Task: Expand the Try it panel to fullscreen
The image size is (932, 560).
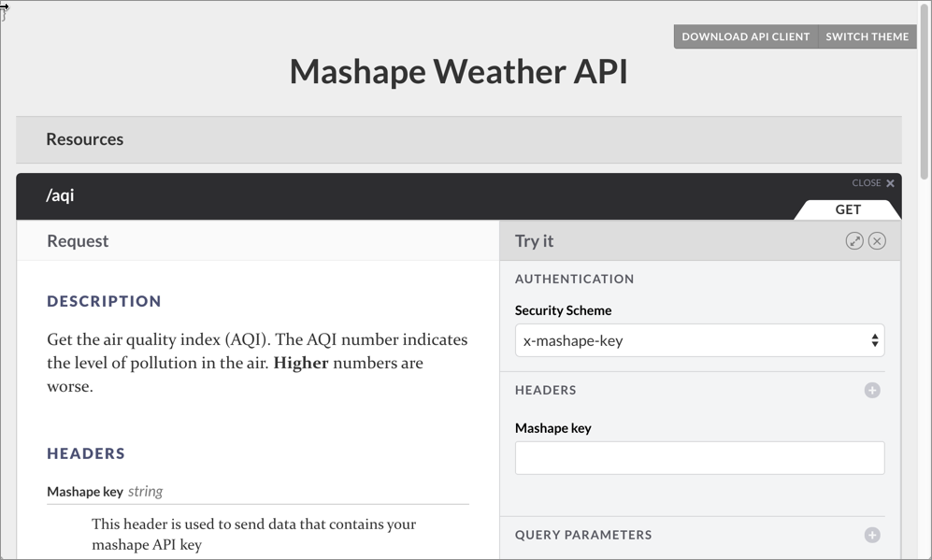Action: pos(853,240)
